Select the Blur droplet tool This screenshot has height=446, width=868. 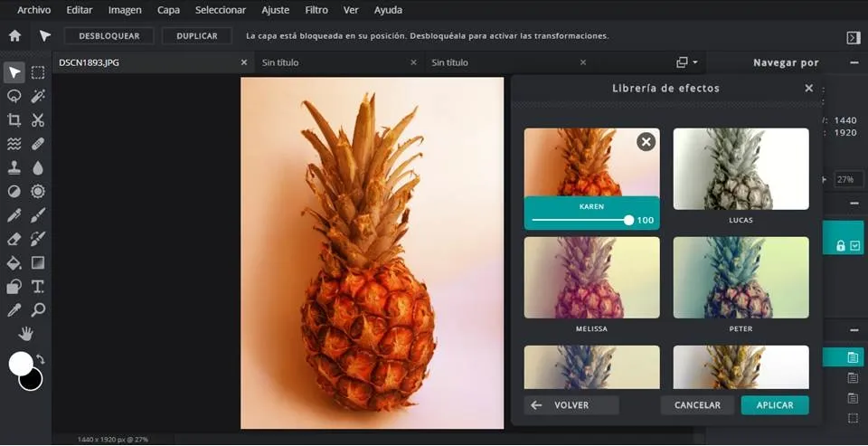coord(38,168)
